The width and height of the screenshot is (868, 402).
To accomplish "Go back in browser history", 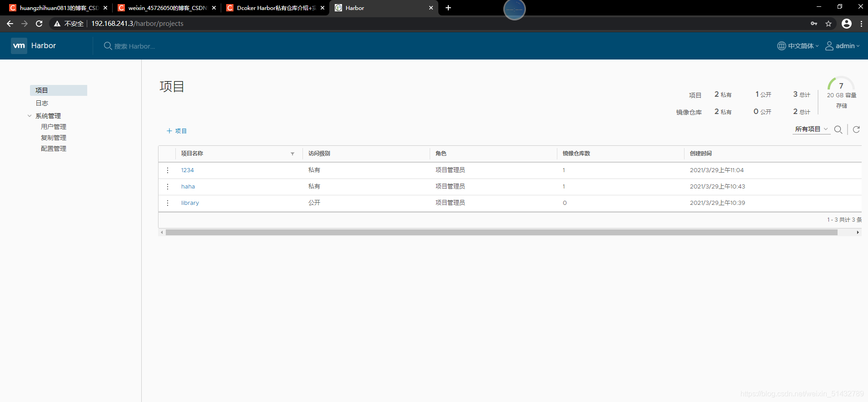I will point(10,24).
